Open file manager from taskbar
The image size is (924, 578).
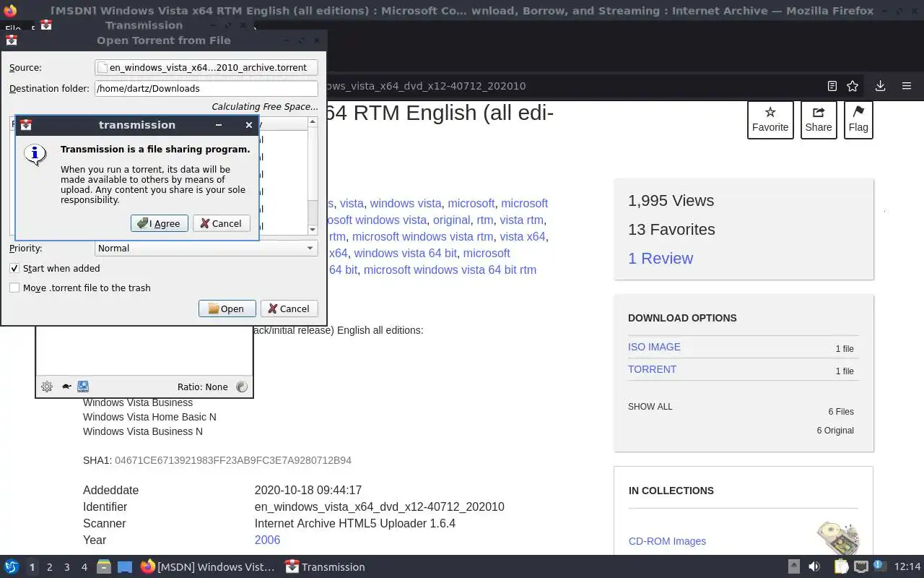point(104,567)
